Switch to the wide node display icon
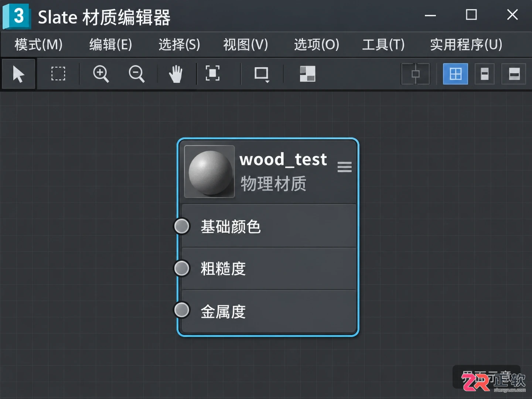The image size is (532, 399). (514, 74)
